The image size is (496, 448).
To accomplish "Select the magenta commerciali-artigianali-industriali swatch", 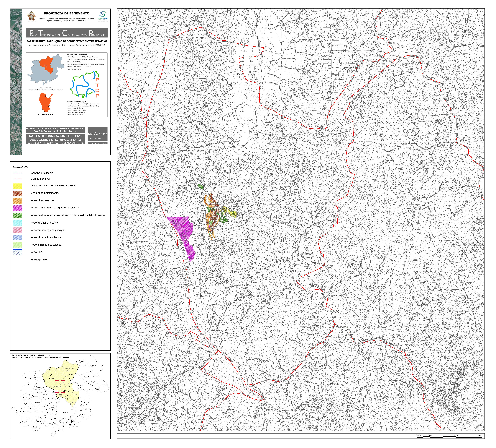I will click(x=17, y=208).
